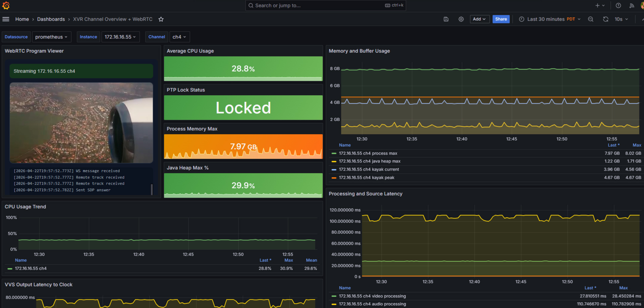Click the WebRTC video stream preview
The height and width of the screenshot is (308, 644).
click(82, 123)
